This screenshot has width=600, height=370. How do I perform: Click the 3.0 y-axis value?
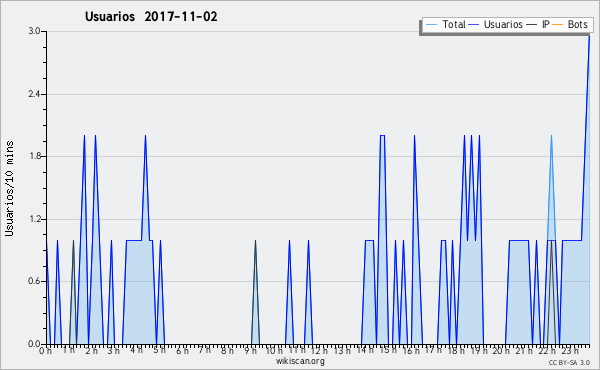click(34, 31)
